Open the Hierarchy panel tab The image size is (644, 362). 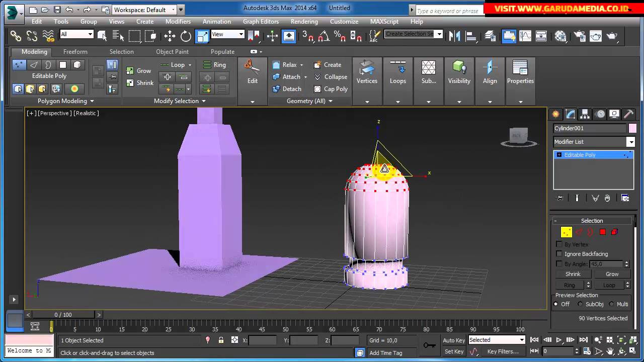pyautogui.click(x=585, y=114)
